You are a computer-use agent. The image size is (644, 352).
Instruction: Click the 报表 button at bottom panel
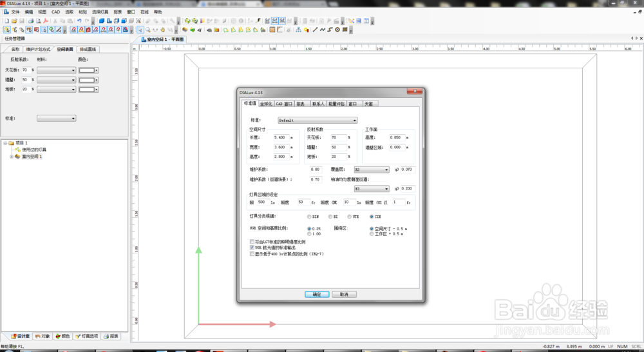[111, 336]
